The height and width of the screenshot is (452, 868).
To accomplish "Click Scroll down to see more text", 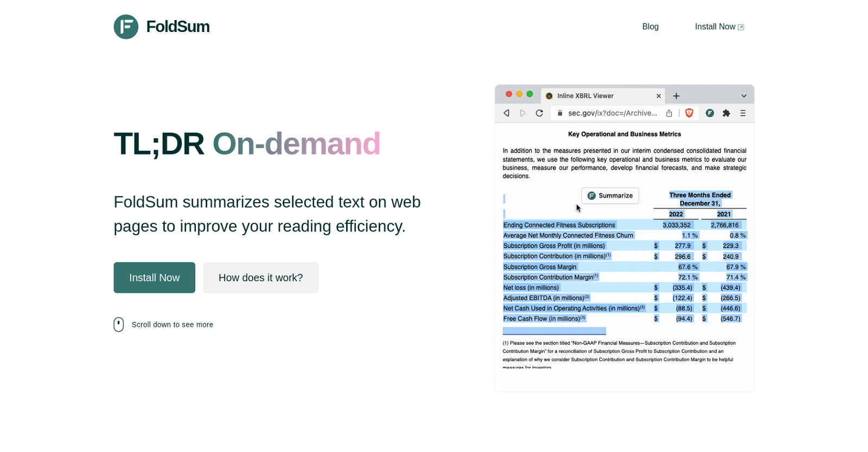I will click(172, 325).
